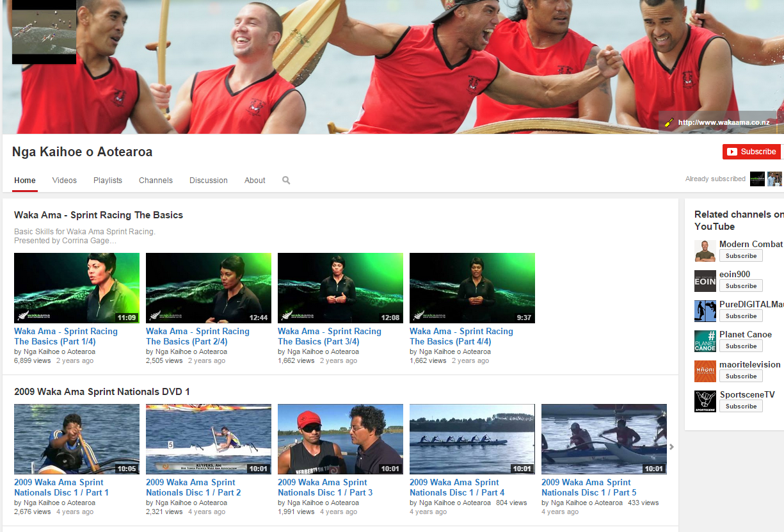784x532 pixels.
Task: Open Nationals Disc 1 / Part 1 title
Action: click(61, 488)
